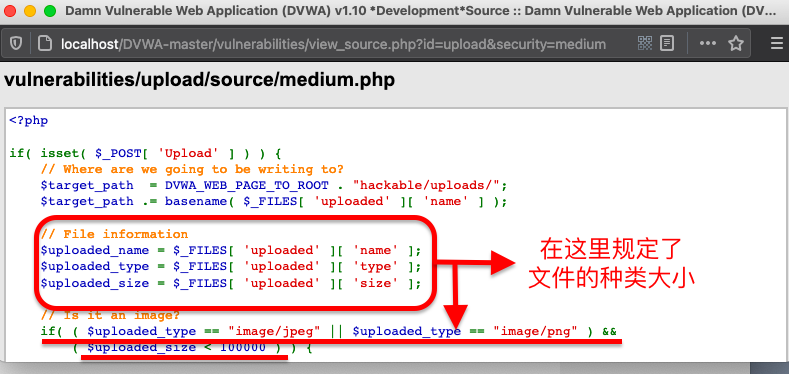
Task: Bookmark this page with the star icon
Action: click(x=736, y=43)
